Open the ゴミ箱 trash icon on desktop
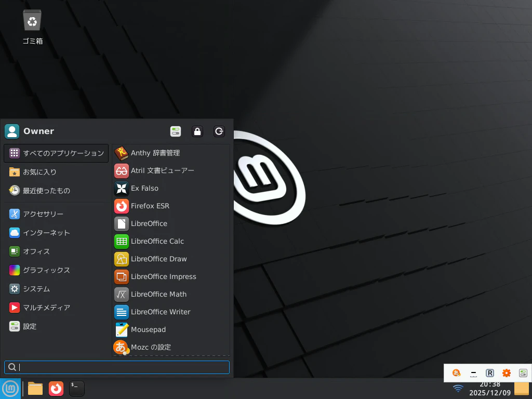Viewport: 532px width, 399px height. coord(32,27)
